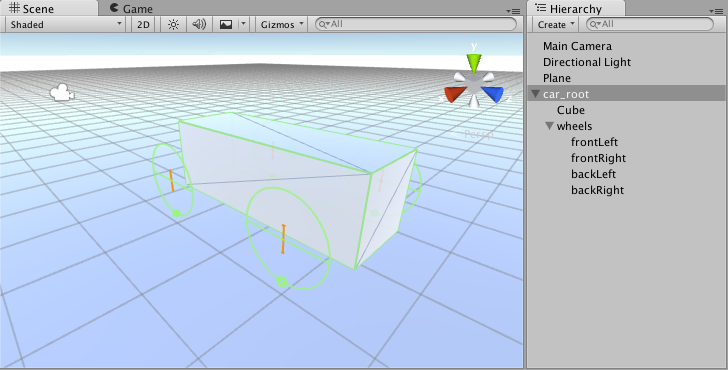
Task: Click the gizmo center cube
Action: point(474,85)
